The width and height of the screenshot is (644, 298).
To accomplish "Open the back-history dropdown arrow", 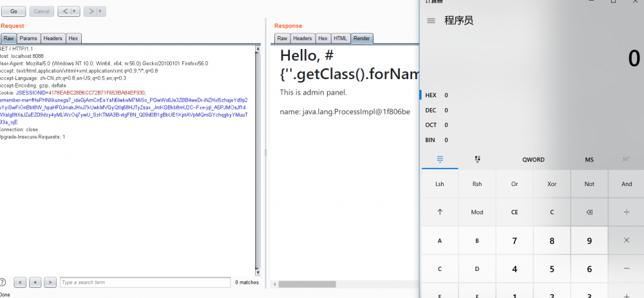I will click(75, 12).
